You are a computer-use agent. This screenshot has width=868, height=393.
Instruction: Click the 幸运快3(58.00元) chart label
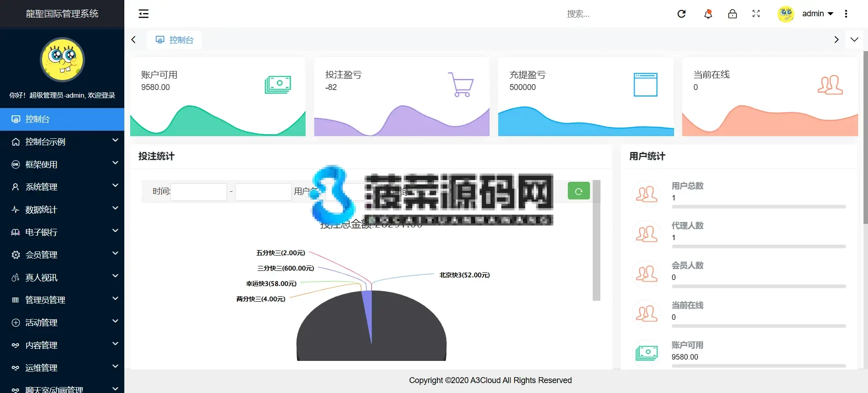click(271, 284)
